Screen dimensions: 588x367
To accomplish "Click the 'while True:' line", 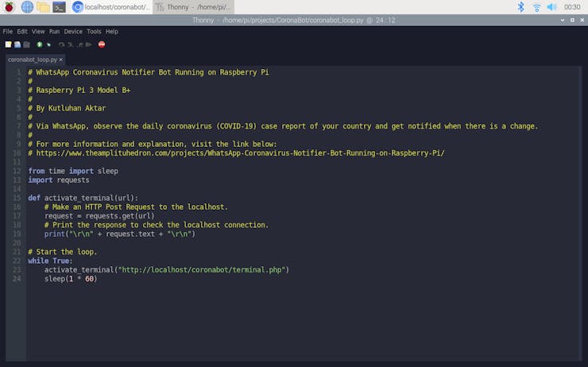I will point(50,261).
